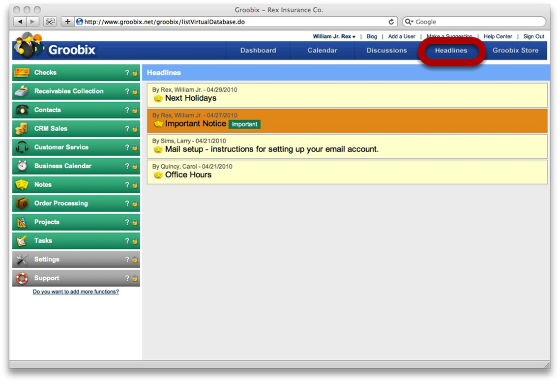Click the browser URL address field
This screenshot has width=560, height=383.
(236, 22)
